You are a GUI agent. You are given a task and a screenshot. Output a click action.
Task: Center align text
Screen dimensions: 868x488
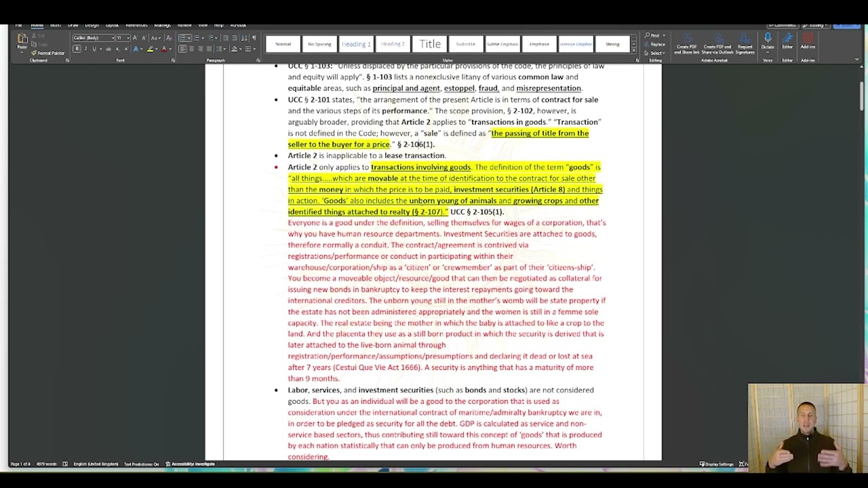191,49
